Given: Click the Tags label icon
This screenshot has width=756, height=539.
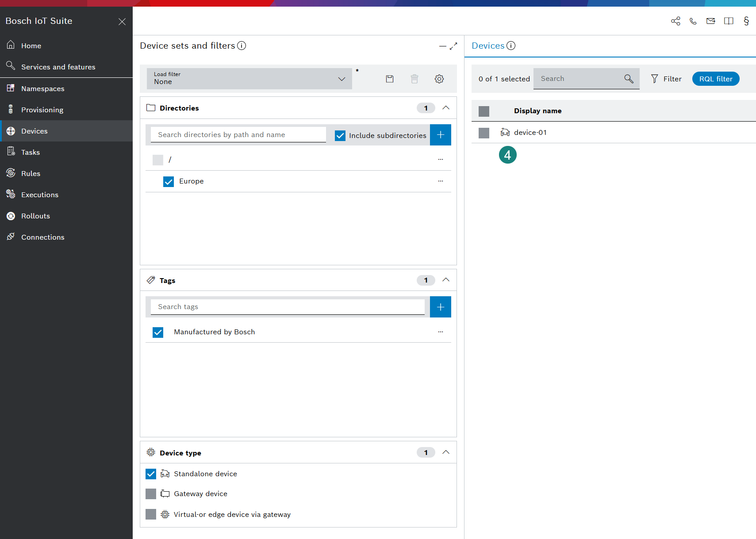Looking at the screenshot, I should [151, 280].
